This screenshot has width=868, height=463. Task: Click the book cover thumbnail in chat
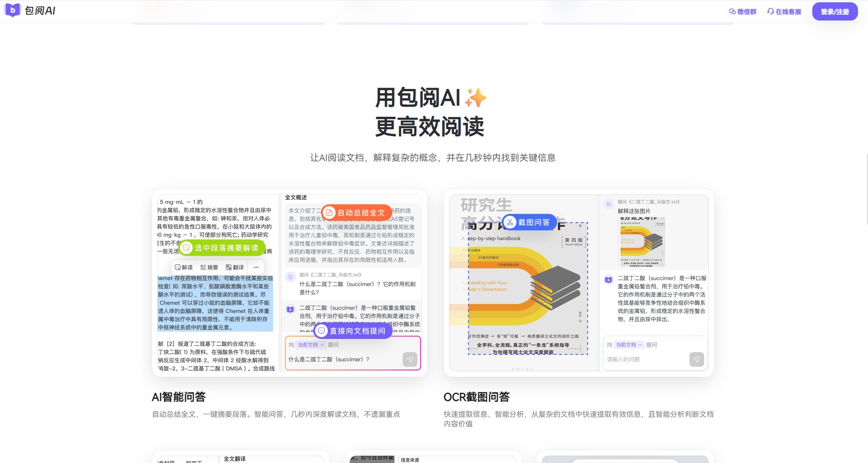pyautogui.click(x=642, y=242)
